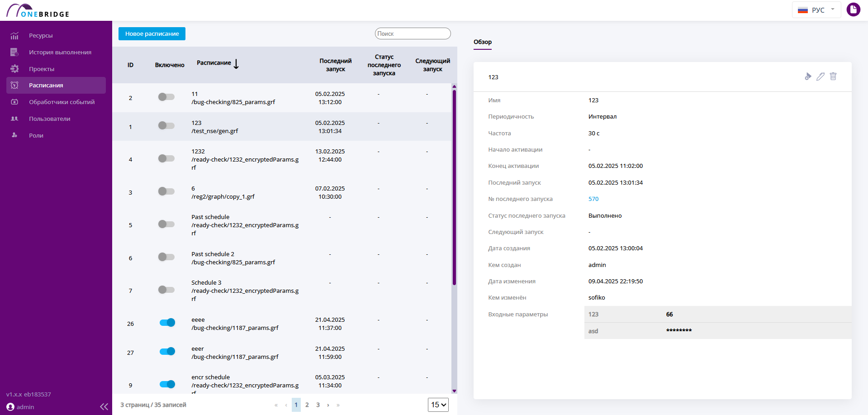Turn off the eeer schedule switch
This screenshot has height=415, width=868.
click(x=167, y=351)
